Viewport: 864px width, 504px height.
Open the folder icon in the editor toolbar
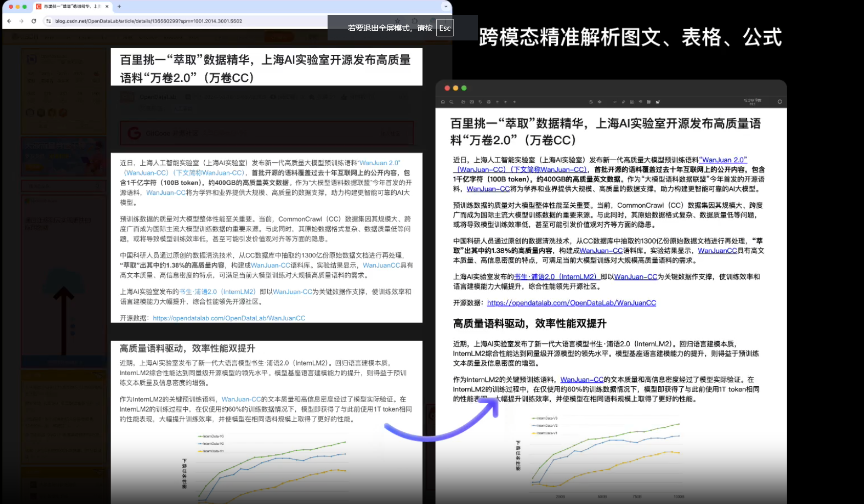pos(463,102)
